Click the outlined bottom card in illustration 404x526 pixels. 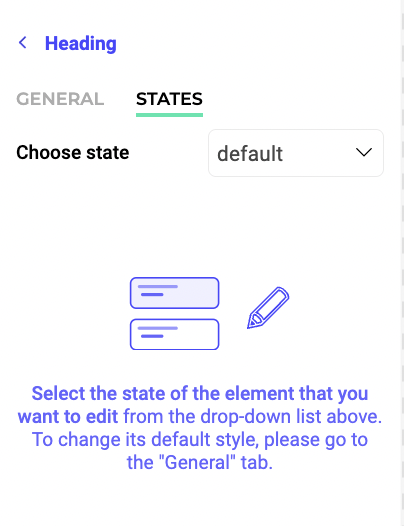point(174,334)
